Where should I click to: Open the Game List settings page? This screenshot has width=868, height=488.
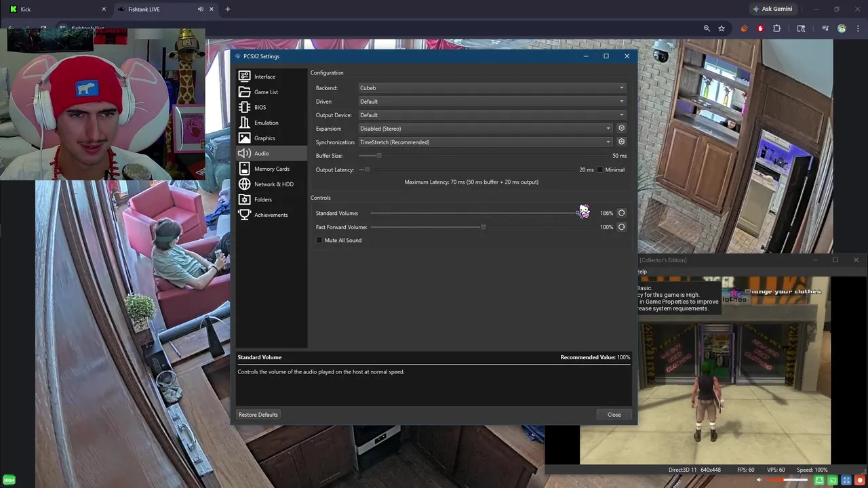click(271, 92)
